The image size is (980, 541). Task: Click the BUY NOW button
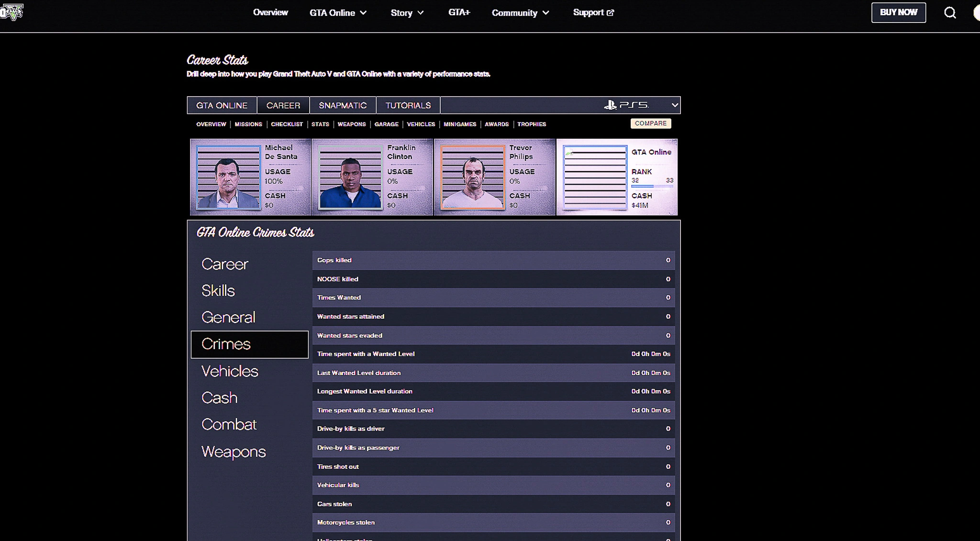[x=898, y=12]
